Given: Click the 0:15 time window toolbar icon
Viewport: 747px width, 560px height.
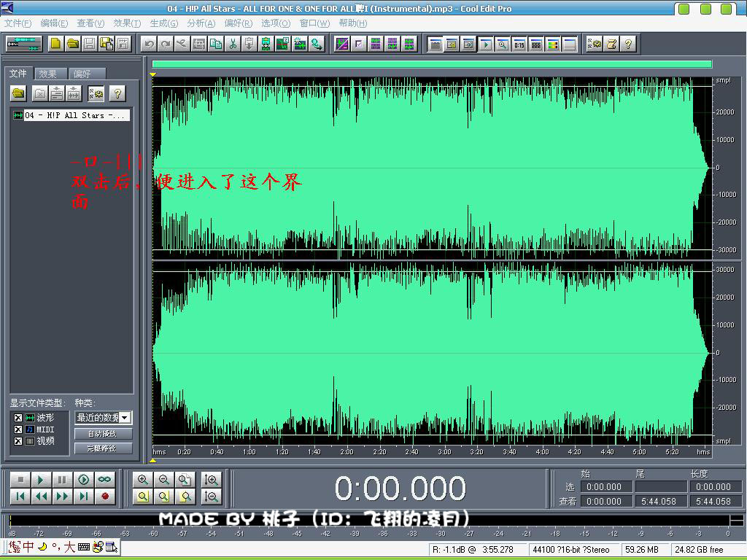Looking at the screenshot, I should [519, 44].
